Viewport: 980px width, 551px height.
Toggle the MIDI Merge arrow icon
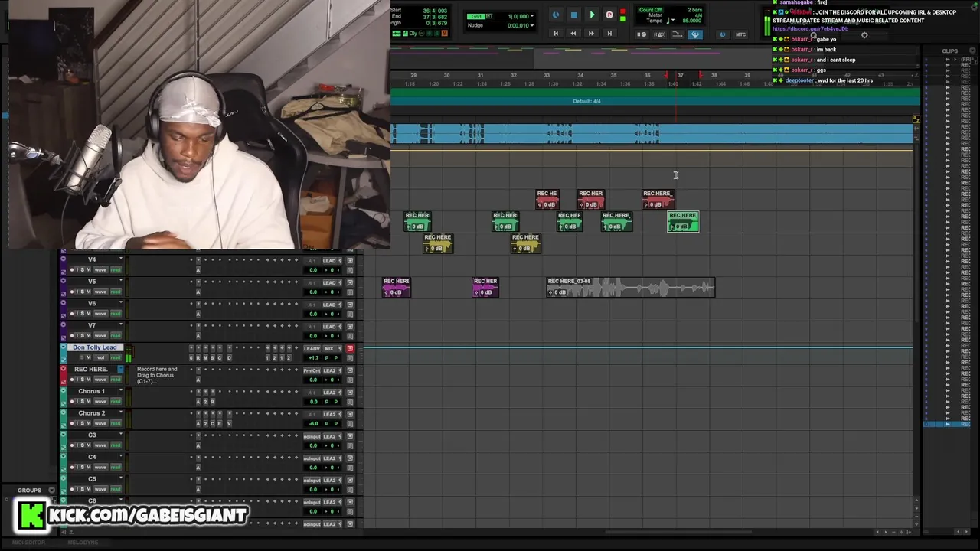click(x=677, y=34)
